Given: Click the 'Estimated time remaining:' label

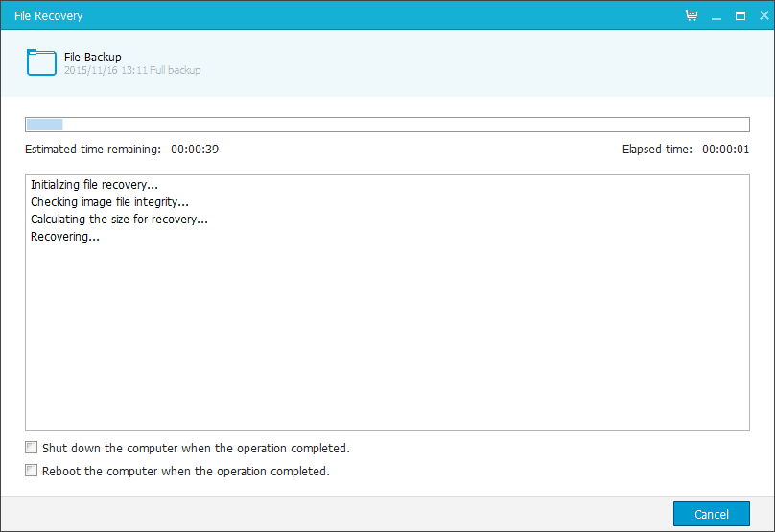Looking at the screenshot, I should pos(93,150).
